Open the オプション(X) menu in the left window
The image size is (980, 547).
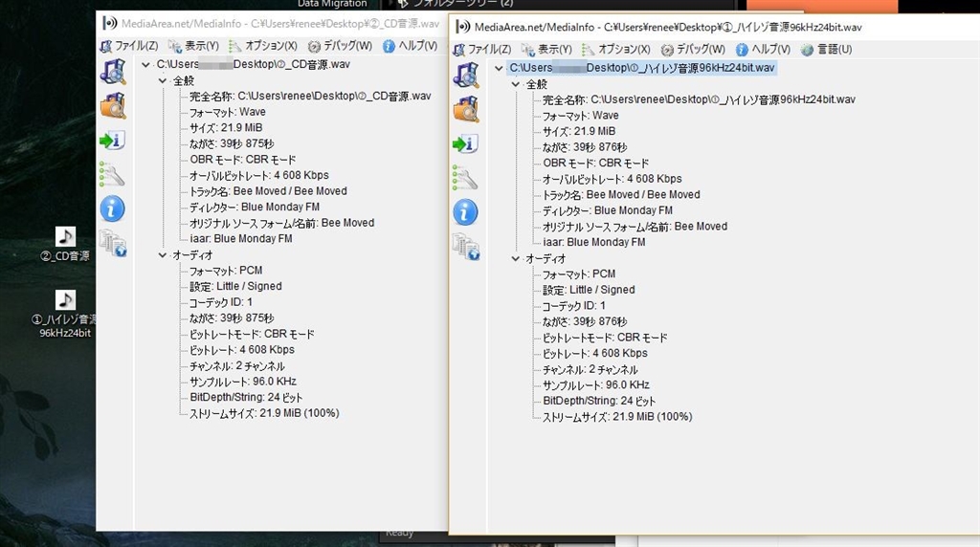263,46
